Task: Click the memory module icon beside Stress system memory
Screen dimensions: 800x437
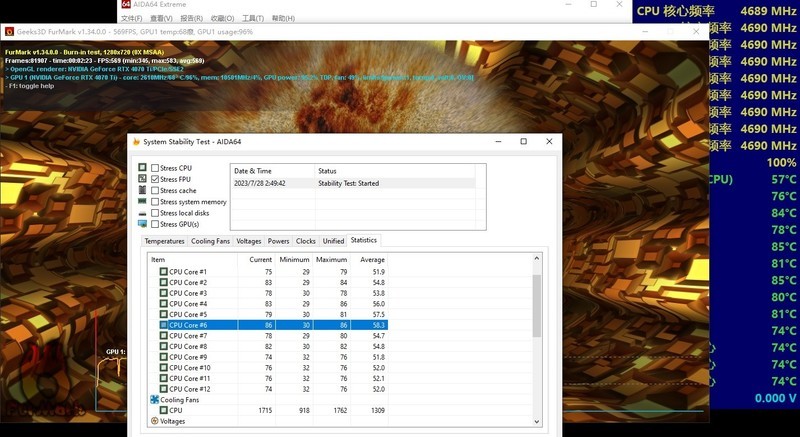Action: (142, 202)
